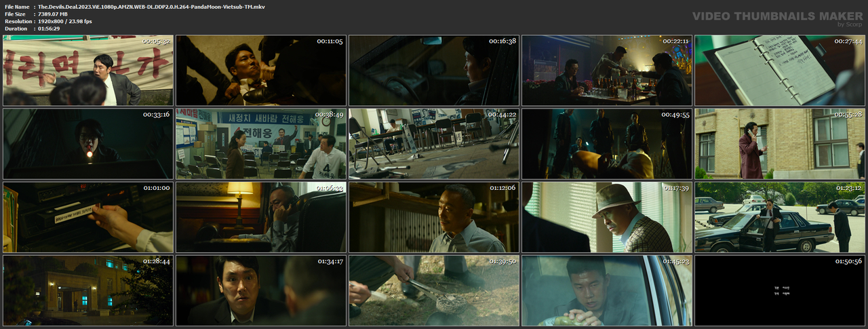Click the thumbnail stamped 01:39:50
Viewport: 868px width, 329px height.
(434, 290)
